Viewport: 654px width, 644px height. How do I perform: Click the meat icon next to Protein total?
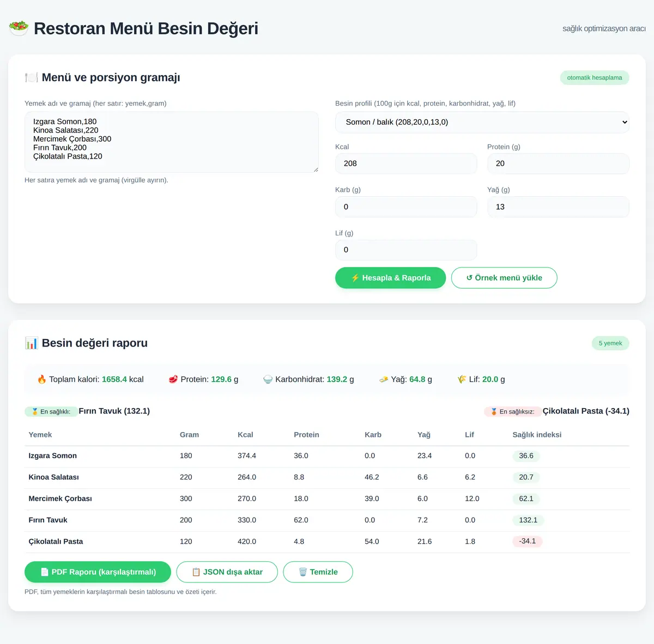click(173, 379)
